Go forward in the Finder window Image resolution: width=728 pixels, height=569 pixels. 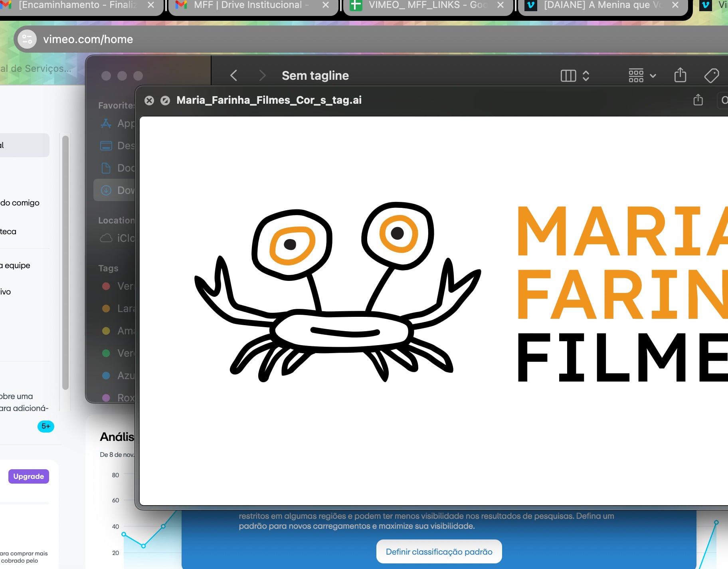point(262,75)
